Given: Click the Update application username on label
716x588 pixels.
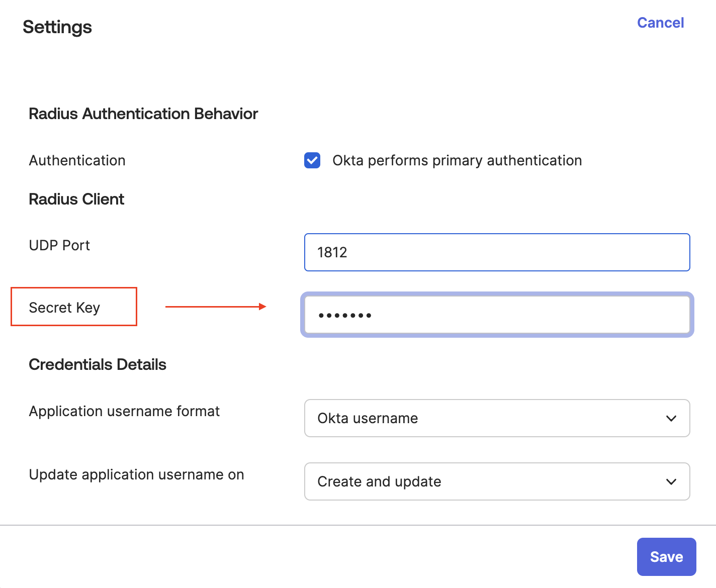Looking at the screenshot, I should click(x=136, y=474).
